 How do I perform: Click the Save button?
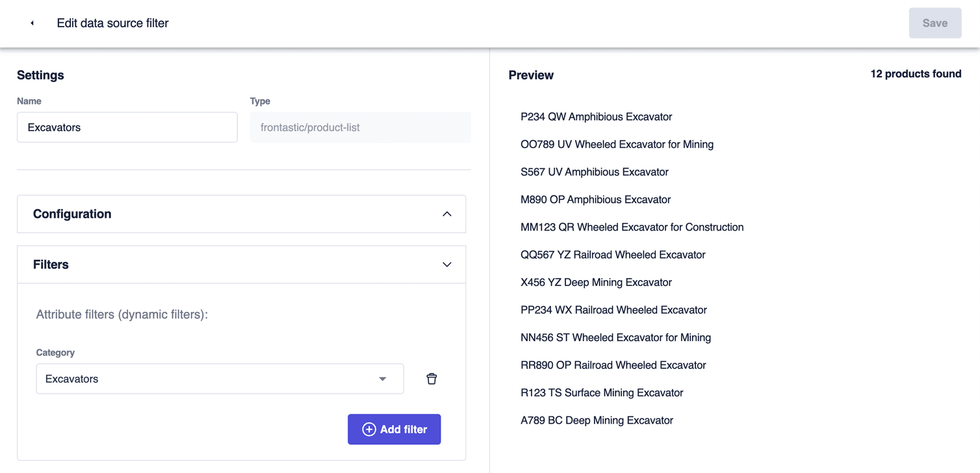click(935, 22)
